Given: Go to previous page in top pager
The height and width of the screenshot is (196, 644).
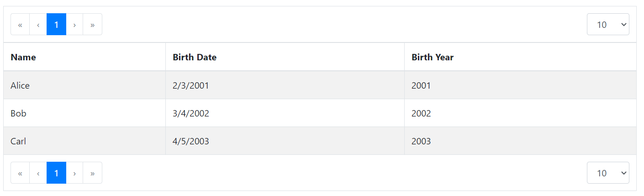Looking at the screenshot, I should [x=38, y=24].
